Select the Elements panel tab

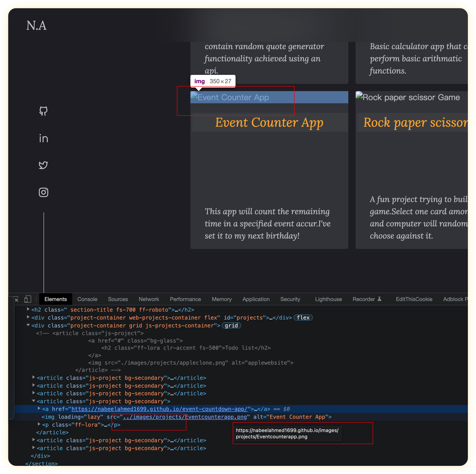pos(55,299)
